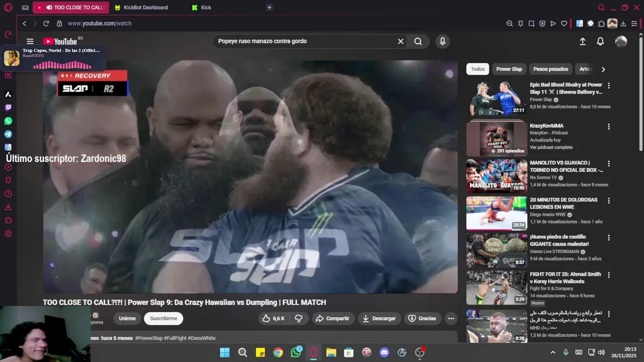Viewport: 644px width, 362px height.
Task: Open the ad blocker shield icon
Action: click(542, 24)
